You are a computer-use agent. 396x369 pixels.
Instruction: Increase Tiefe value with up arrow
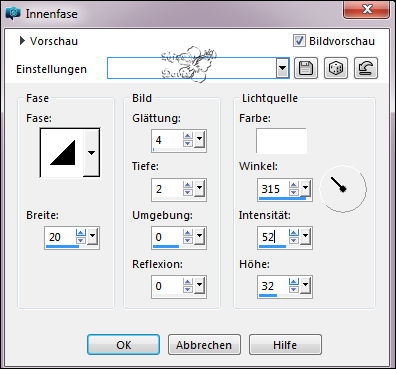(188, 185)
